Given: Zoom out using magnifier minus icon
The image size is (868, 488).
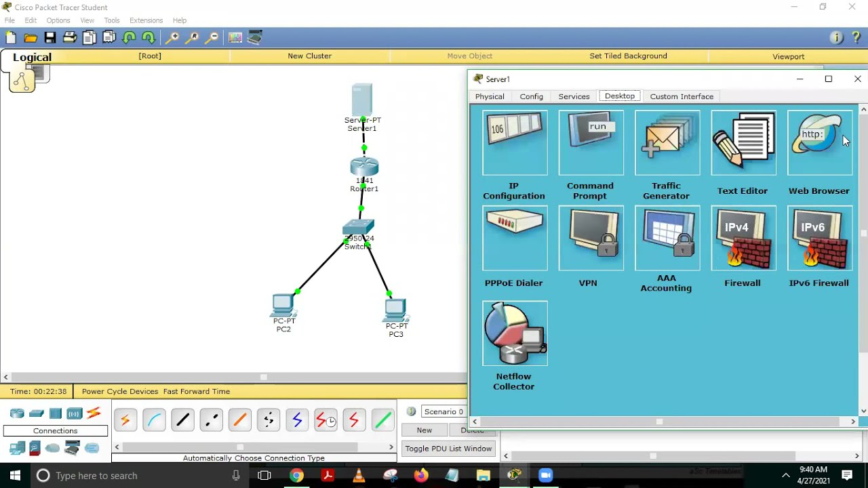Looking at the screenshot, I should (212, 38).
